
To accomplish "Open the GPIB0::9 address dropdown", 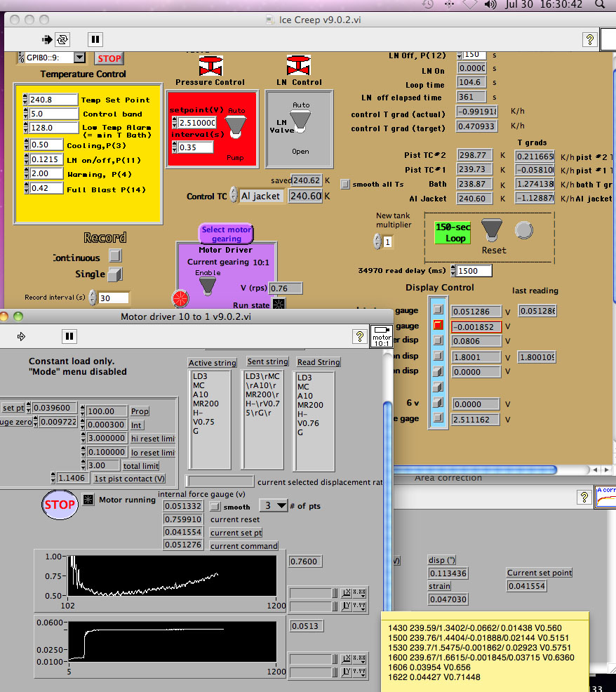I will (79, 58).
